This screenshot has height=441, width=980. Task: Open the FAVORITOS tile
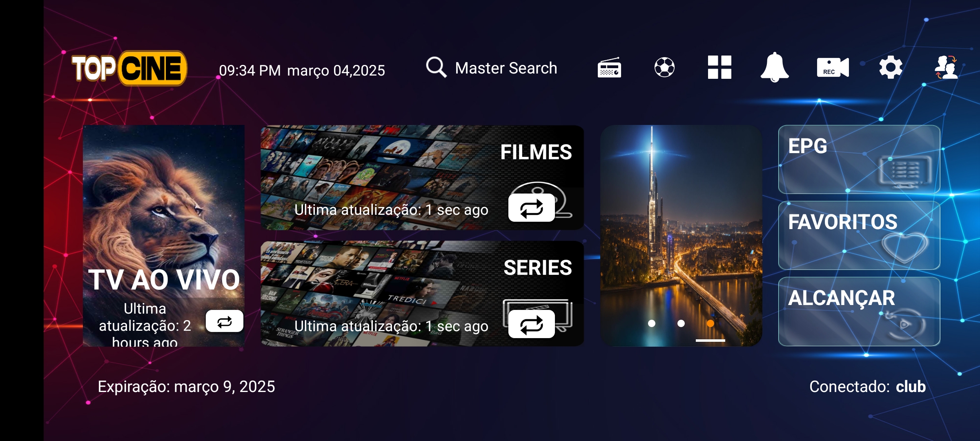[859, 235]
